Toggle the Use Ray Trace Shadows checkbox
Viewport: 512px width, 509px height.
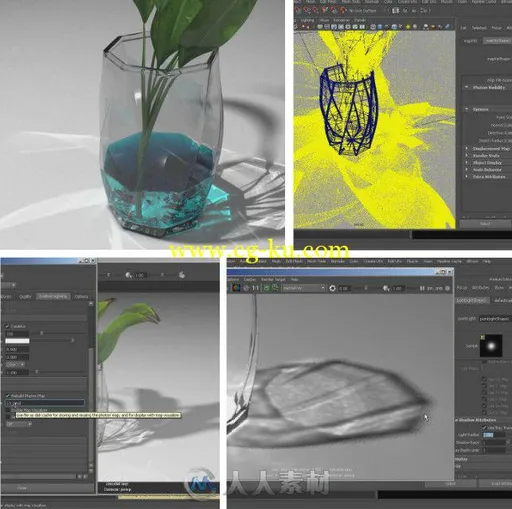pos(484,427)
